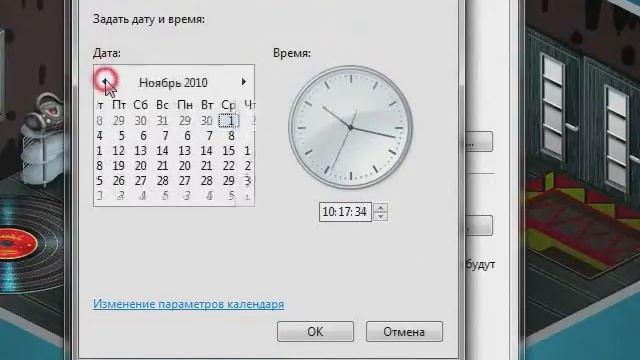Screen dimensions: 640x360
Task: Select day 7 in the Вс column
Action: point(165,136)
